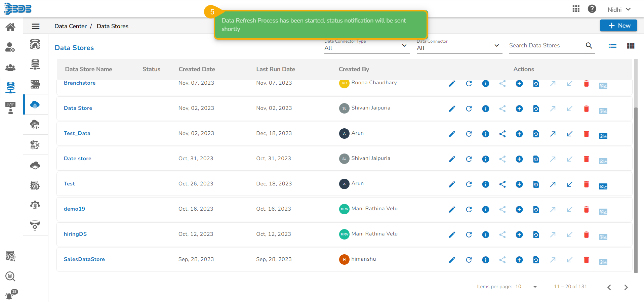Toggle the hamburger side menu
Image resolution: width=644 pixels, height=302 pixels.
pos(36,26)
